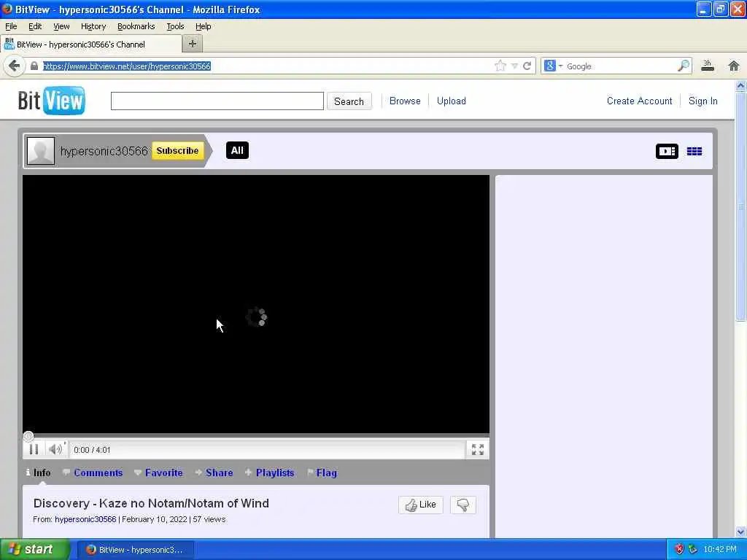Click the video progress slider handle
Image resolution: width=747 pixels, height=560 pixels.
(x=28, y=436)
